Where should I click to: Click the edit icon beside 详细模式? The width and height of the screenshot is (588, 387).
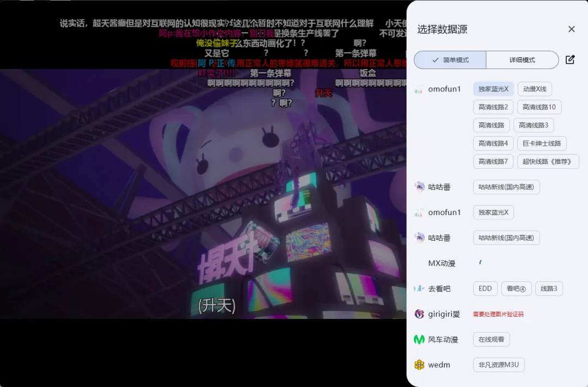570,60
